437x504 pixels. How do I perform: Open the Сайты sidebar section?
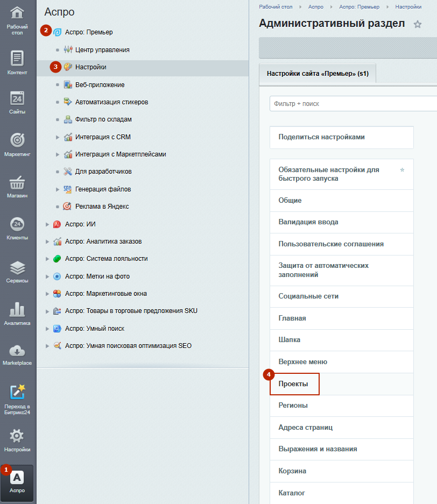pos(17,103)
